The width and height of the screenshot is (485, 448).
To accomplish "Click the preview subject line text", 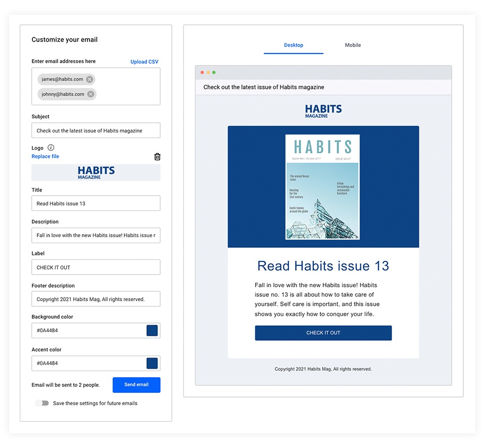I will (x=264, y=87).
